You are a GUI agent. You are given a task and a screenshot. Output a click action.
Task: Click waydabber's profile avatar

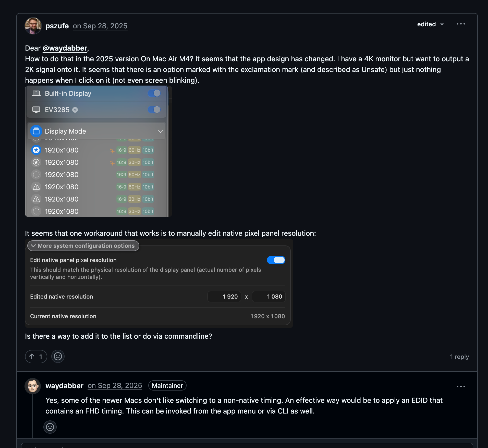coord(33,386)
